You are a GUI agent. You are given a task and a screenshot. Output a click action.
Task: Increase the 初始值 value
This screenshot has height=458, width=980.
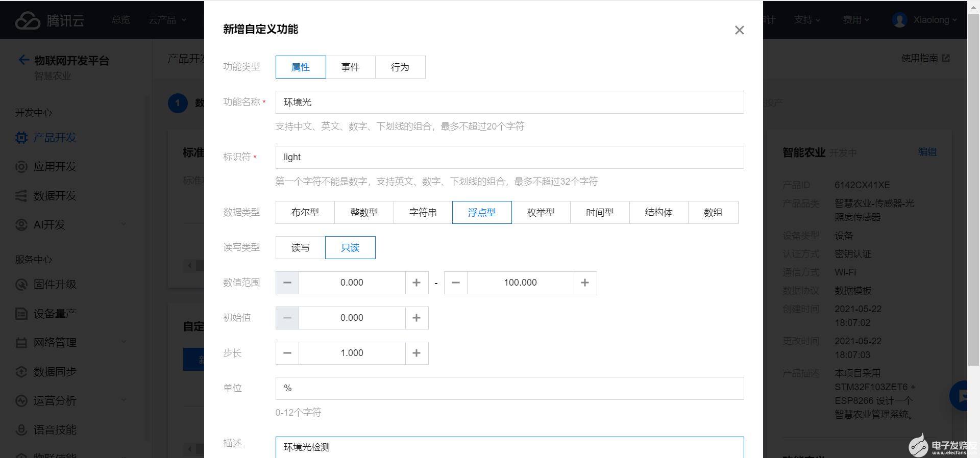click(x=416, y=318)
